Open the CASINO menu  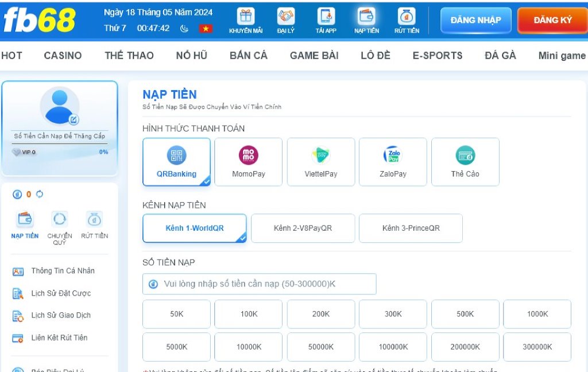(63, 55)
